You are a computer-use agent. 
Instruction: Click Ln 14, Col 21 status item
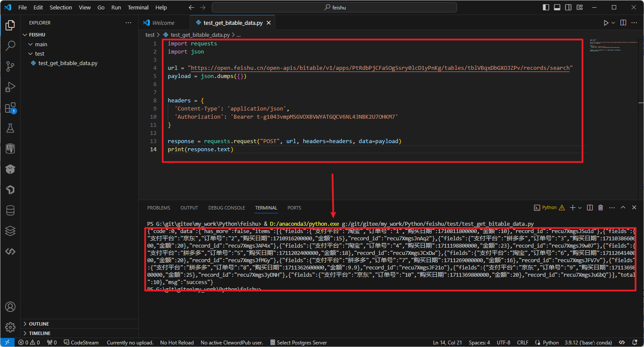pos(447,342)
